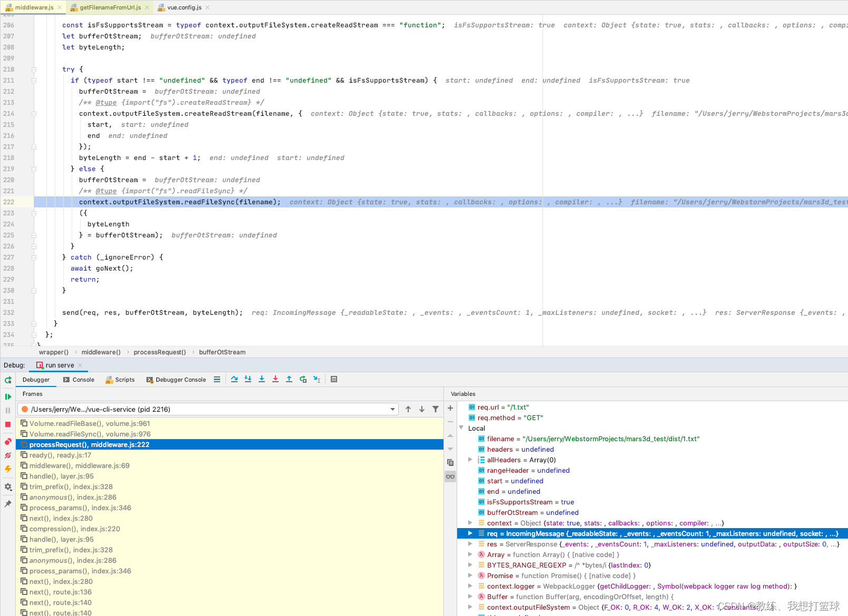Screen dimensions: 848x616
Task: Click Drop Frame icon
Action: point(303,379)
